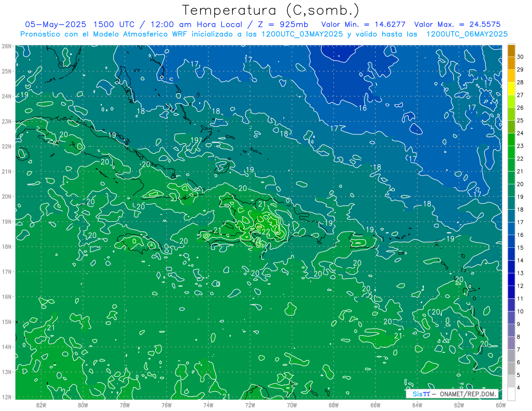
Task: Click the '80W' longitude axis label
Action: pyautogui.click(x=83, y=405)
